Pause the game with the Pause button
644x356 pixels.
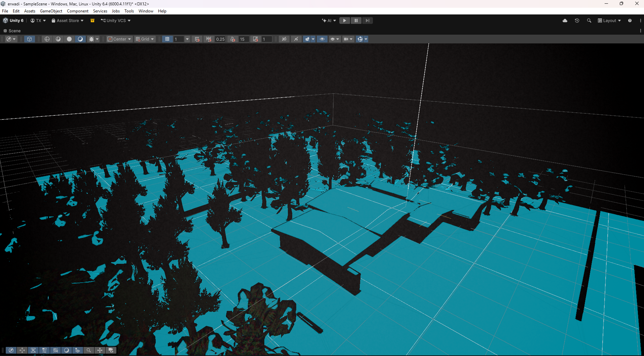(x=356, y=21)
